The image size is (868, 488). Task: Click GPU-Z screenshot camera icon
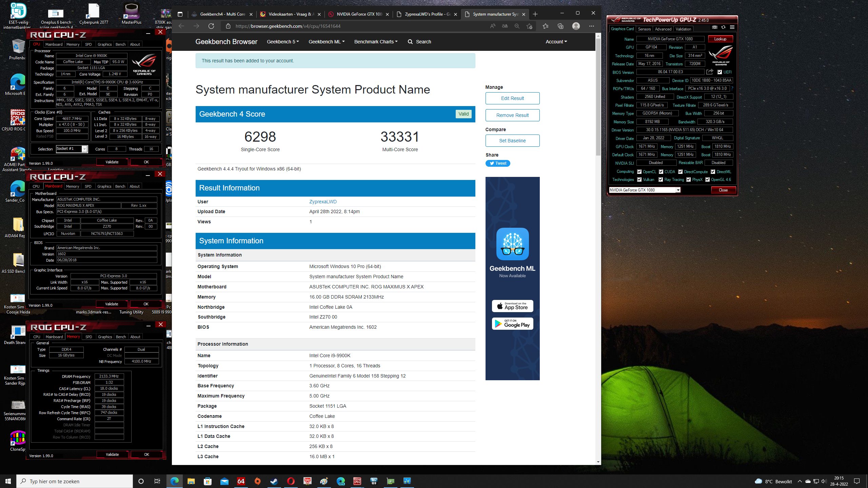715,27
